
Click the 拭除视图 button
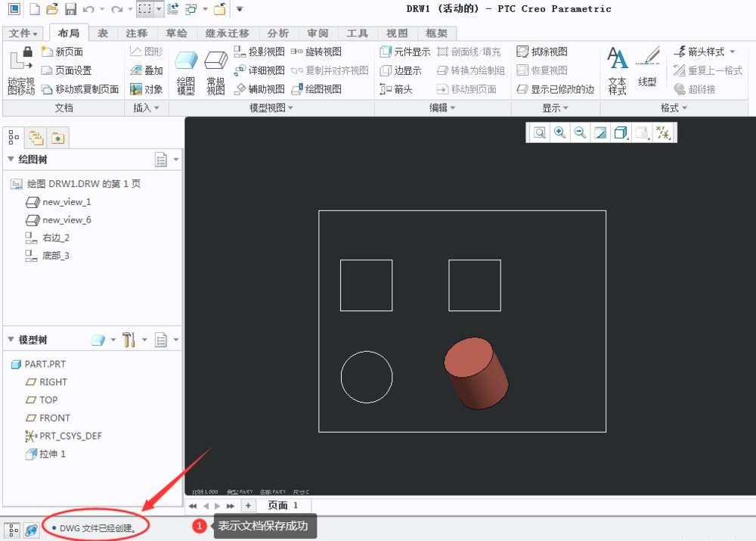tap(542, 51)
